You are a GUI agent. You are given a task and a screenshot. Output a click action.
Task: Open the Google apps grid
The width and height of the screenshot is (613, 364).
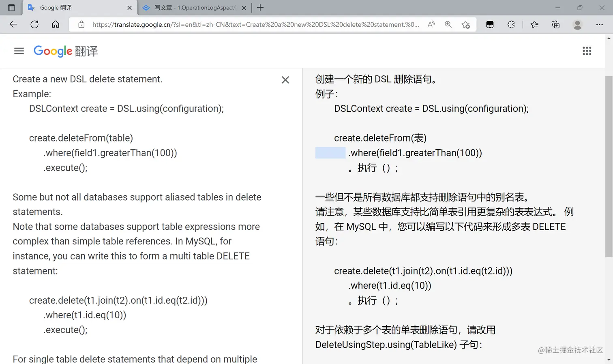coord(587,51)
